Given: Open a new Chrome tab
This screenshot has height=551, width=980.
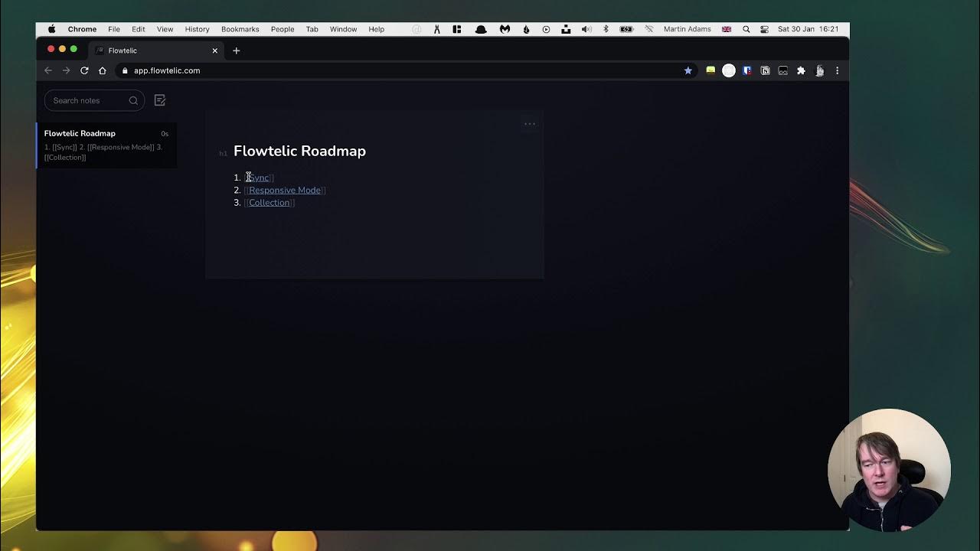Looking at the screenshot, I should [236, 51].
